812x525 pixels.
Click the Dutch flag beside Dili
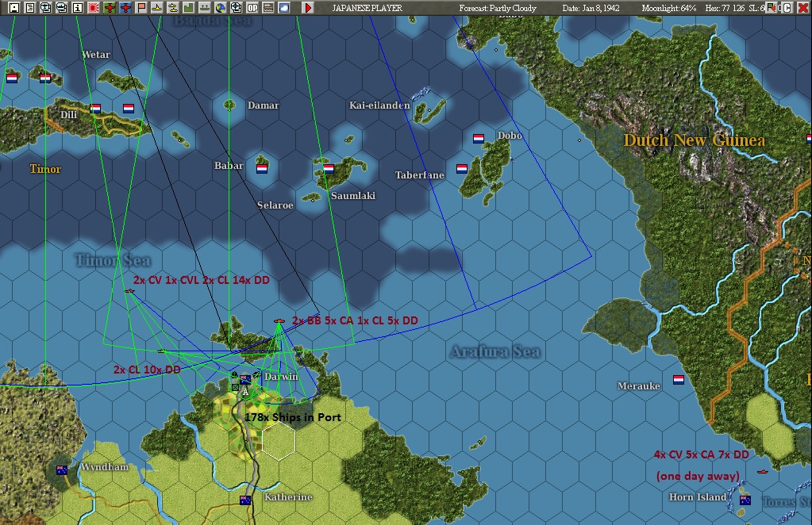(95, 108)
